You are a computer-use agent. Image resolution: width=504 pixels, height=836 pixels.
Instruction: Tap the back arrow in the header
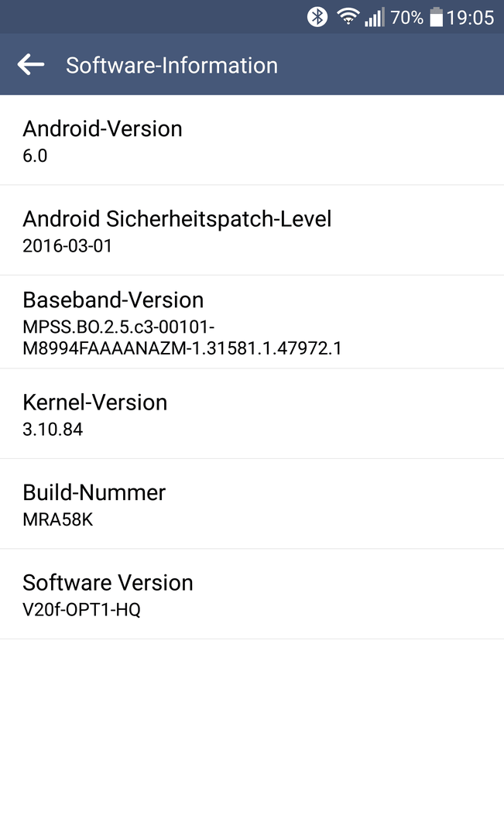point(30,65)
